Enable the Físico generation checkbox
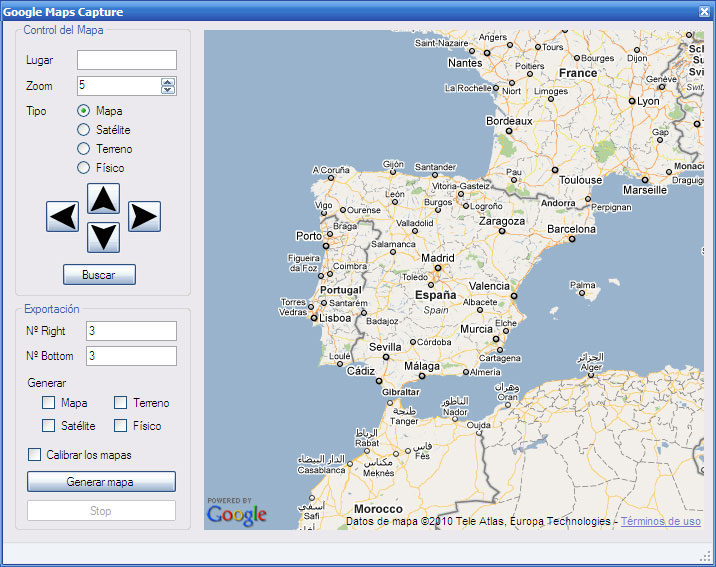Image resolution: width=716 pixels, height=567 pixels. 121,425
